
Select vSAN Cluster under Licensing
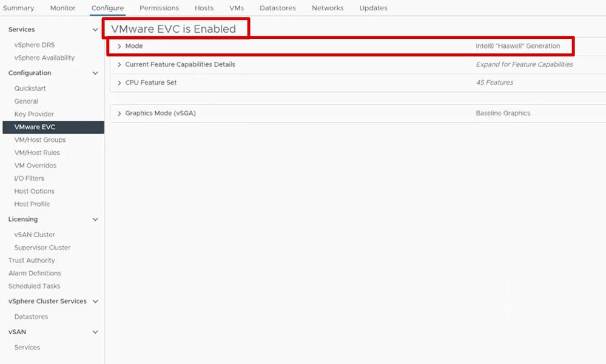pyautogui.click(x=35, y=235)
